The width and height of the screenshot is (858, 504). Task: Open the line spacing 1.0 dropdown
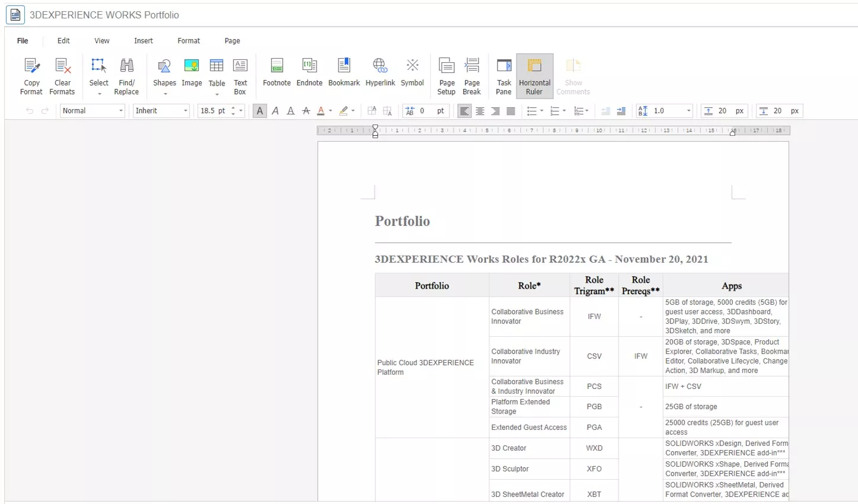pos(688,111)
